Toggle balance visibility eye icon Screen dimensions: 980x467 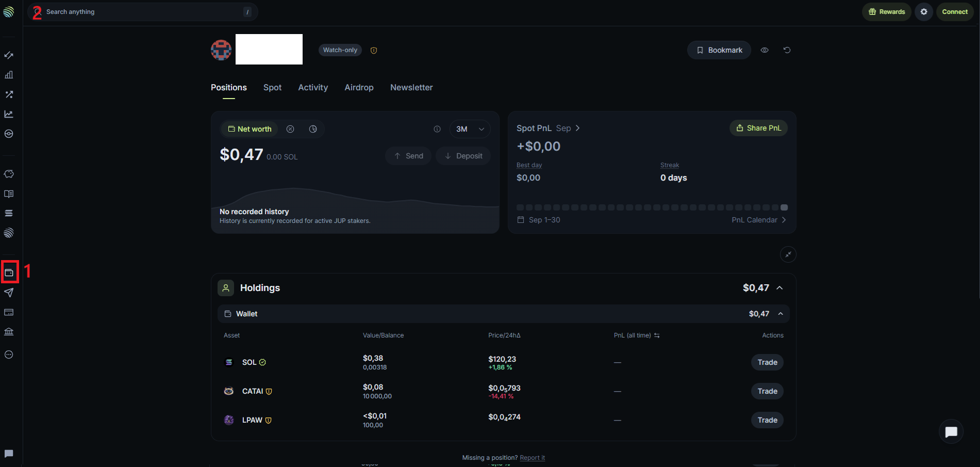tap(765, 50)
